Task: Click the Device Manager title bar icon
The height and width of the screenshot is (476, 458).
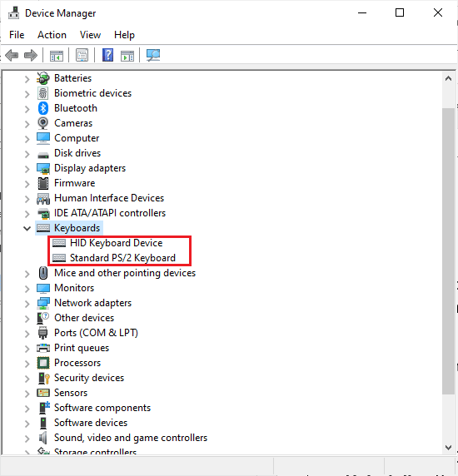Action: [13, 13]
